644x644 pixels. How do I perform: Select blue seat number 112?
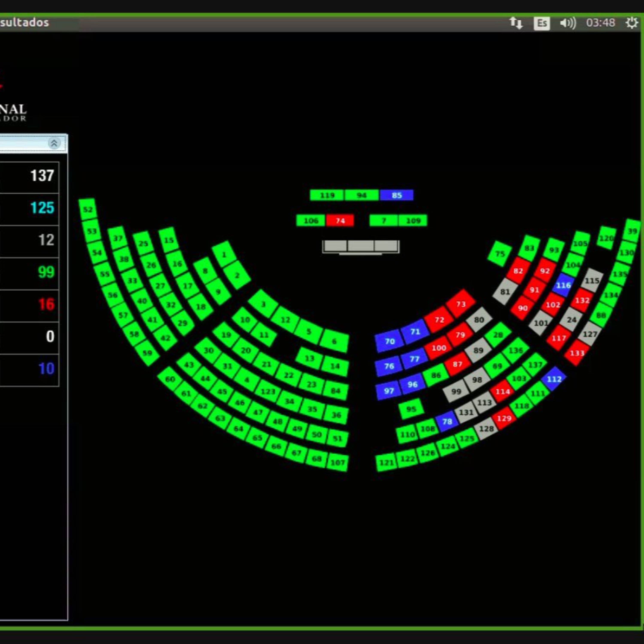click(x=554, y=379)
